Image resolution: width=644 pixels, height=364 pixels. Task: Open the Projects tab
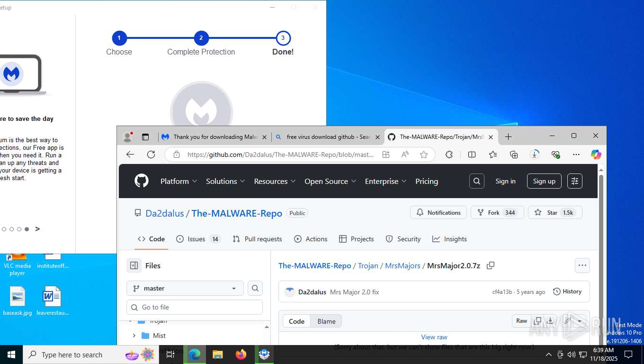[357, 239]
